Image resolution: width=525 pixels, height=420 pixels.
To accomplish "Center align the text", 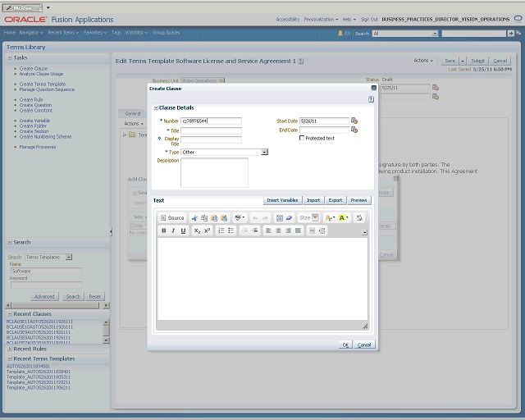I will coord(278,231).
